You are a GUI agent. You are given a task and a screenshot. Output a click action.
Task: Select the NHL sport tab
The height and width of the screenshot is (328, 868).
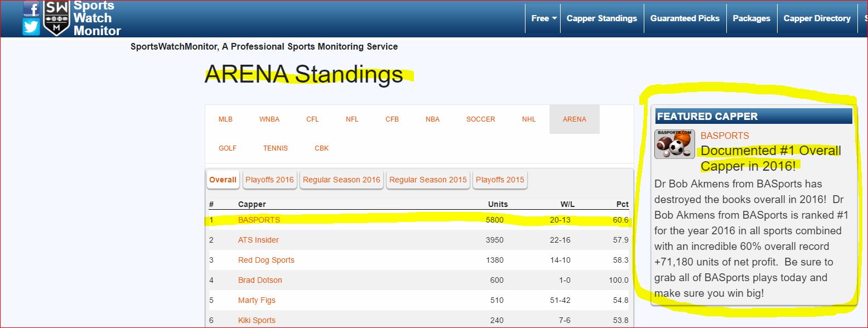pyautogui.click(x=529, y=119)
